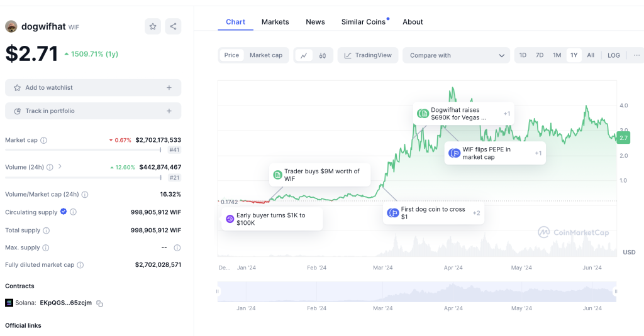
Task: Click the Market cap info icon
Action: pyautogui.click(x=43, y=140)
